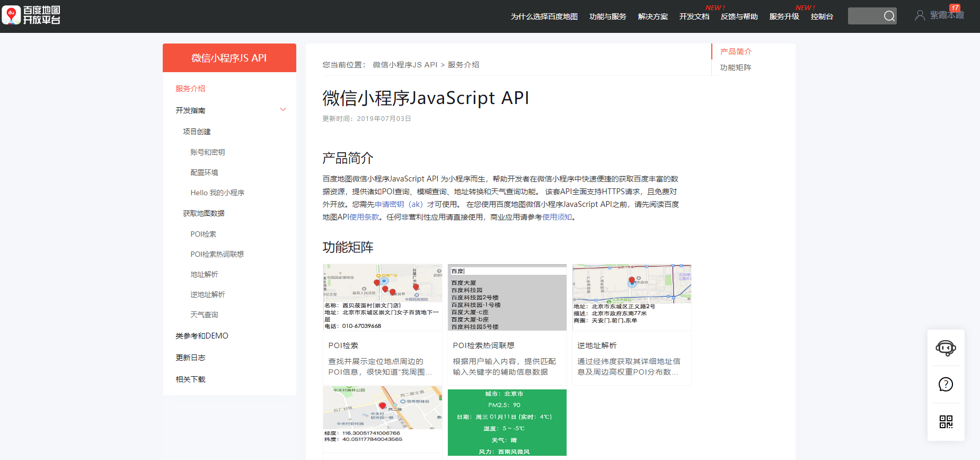
Task: Open 获取地图数据 section
Action: pos(204,213)
